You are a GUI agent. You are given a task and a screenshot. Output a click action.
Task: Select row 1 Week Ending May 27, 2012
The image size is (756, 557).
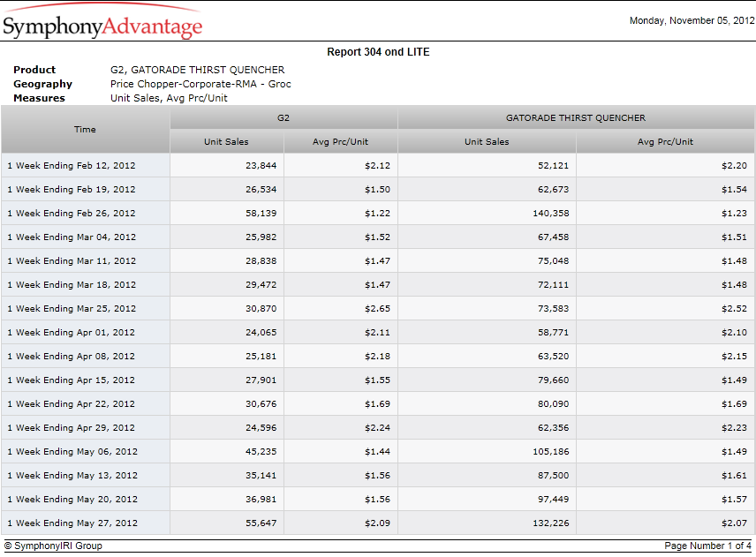click(x=378, y=523)
